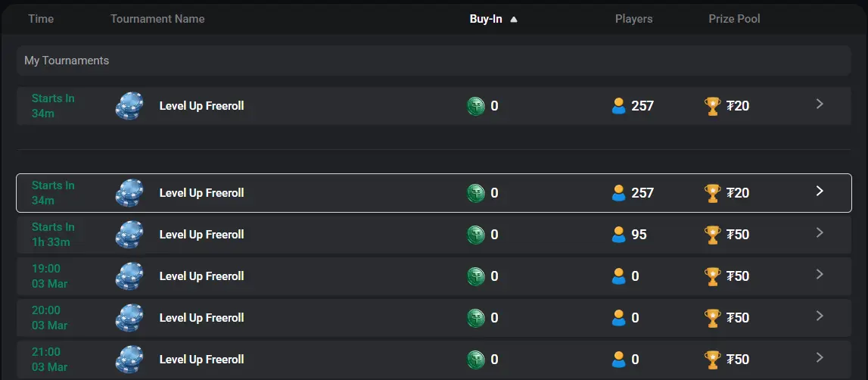This screenshot has height=380, width=868.
Task: Click the chip stack icon in the 19:00 row
Action: click(x=129, y=276)
